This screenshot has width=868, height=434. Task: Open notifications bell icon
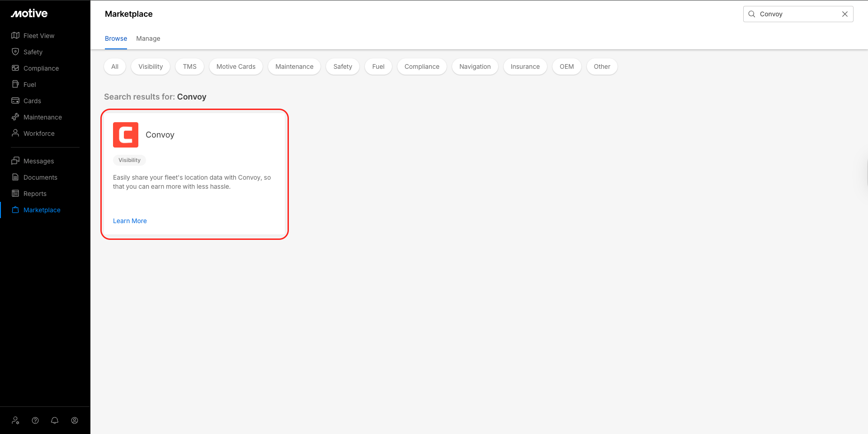[55, 420]
